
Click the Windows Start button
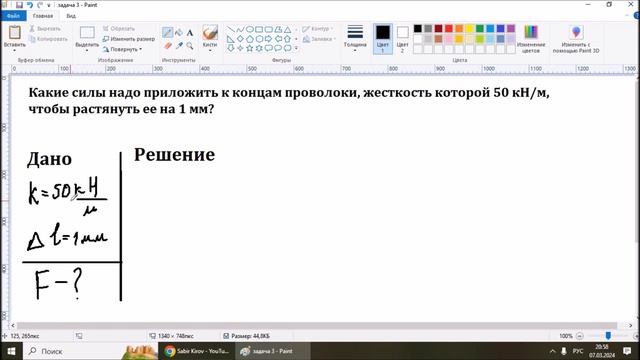click(x=11, y=351)
